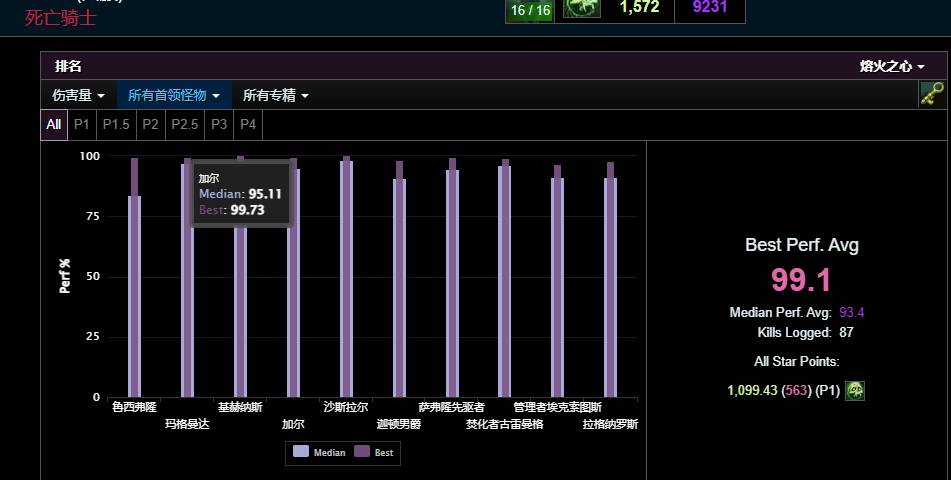Click the 1,572 score value
The height and width of the screenshot is (480, 951).
point(639,7)
